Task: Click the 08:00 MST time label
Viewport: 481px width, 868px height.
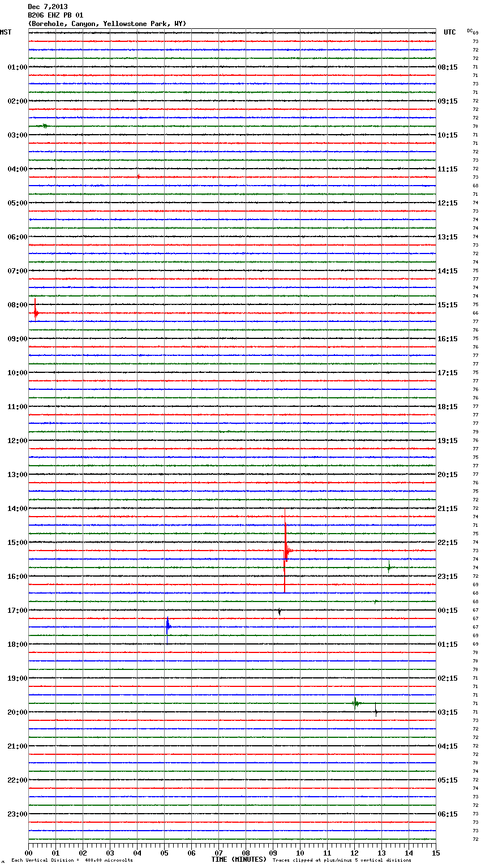Action: point(18,305)
